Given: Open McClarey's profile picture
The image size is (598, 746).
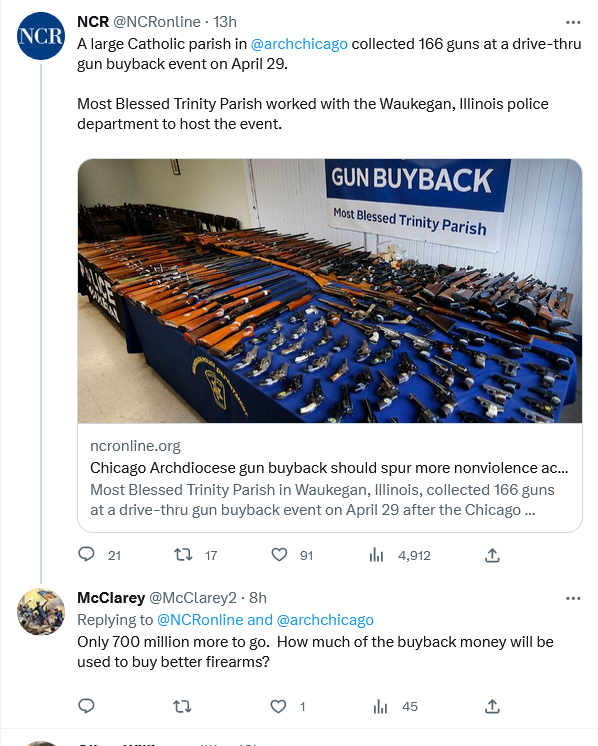Looking at the screenshot, I should (x=41, y=612).
